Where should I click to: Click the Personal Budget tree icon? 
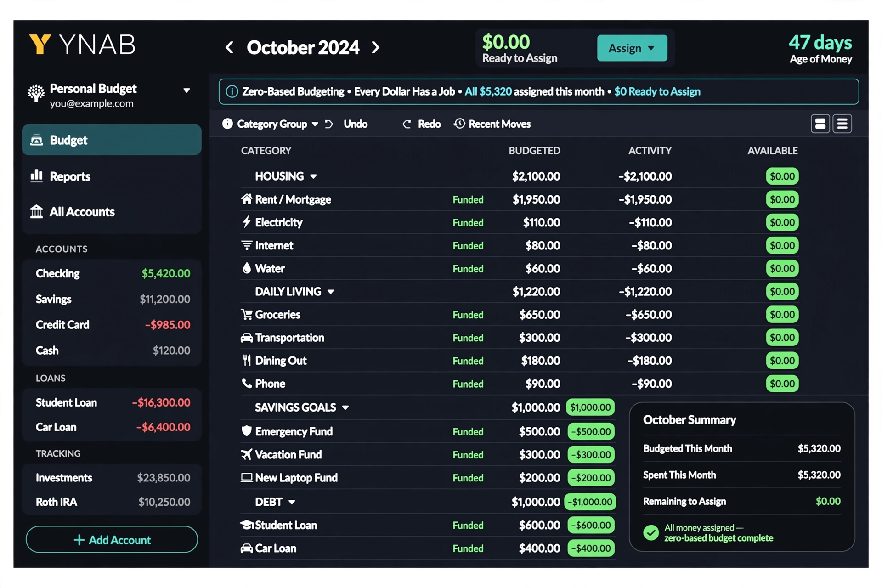point(36,93)
